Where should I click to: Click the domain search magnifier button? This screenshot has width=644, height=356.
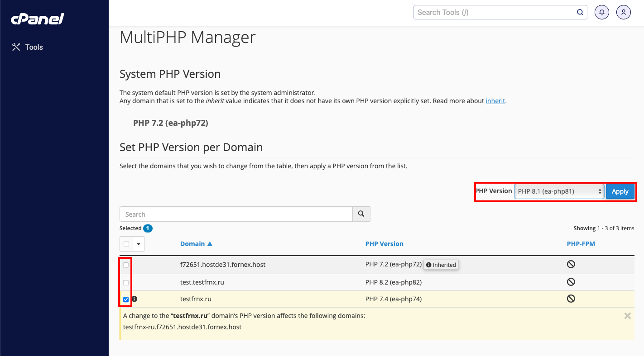click(x=361, y=214)
